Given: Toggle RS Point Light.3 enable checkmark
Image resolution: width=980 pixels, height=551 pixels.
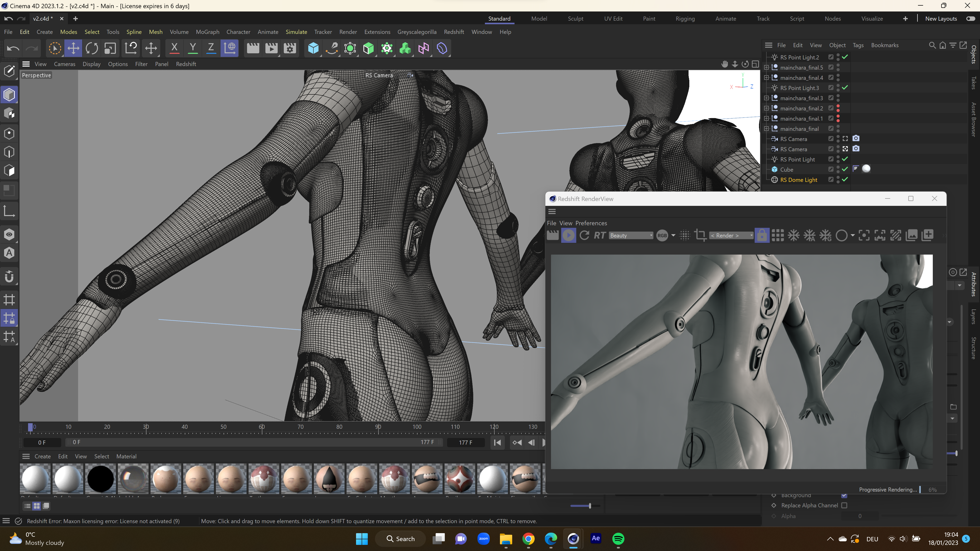Looking at the screenshot, I should coord(845,88).
